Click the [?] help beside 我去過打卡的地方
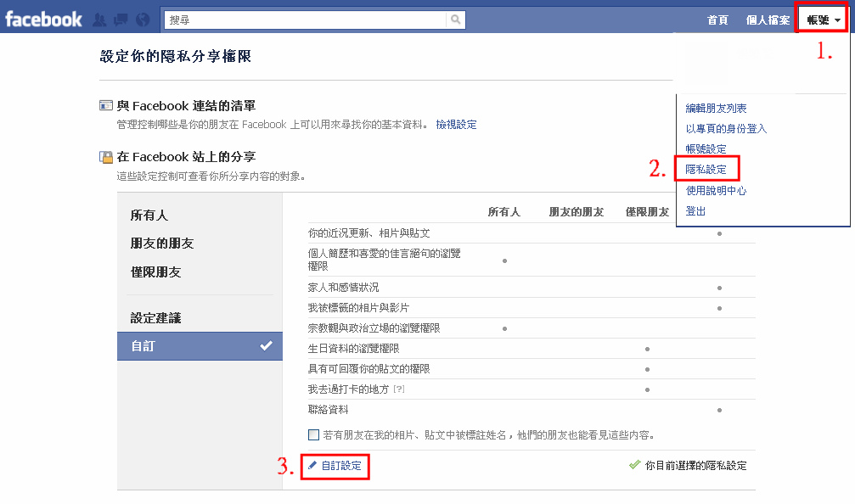 tap(399, 389)
